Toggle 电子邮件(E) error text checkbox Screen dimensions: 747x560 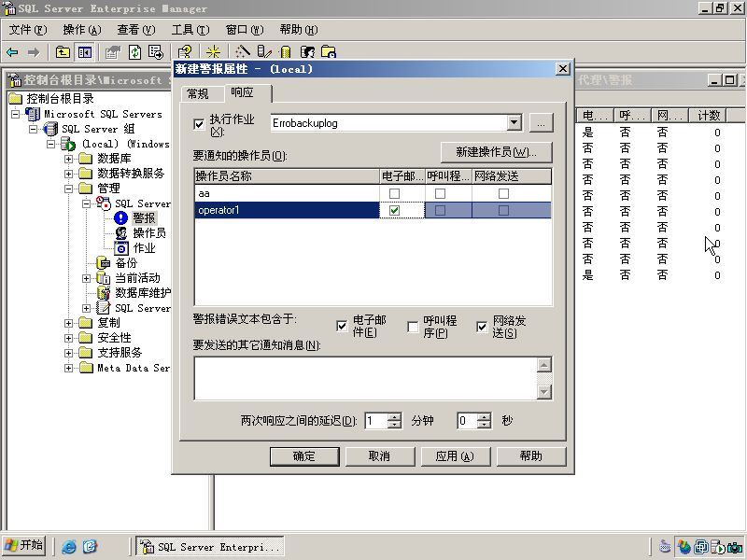[x=342, y=326]
